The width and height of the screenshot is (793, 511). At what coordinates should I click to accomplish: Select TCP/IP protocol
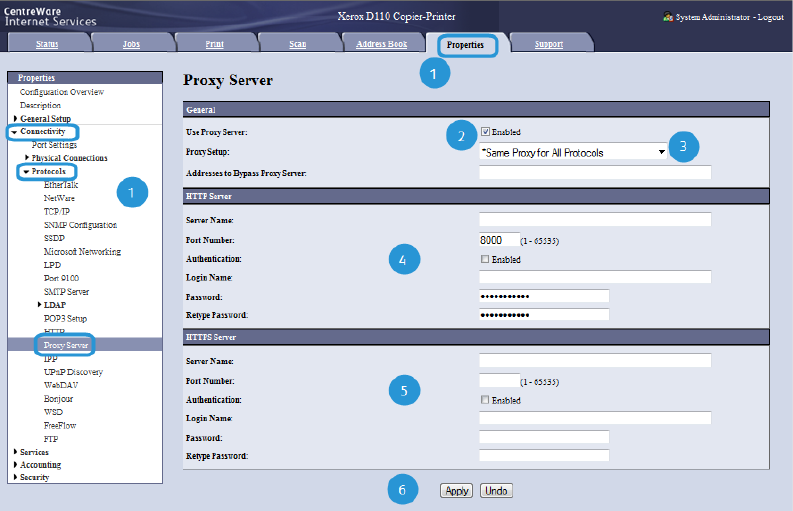(x=57, y=211)
